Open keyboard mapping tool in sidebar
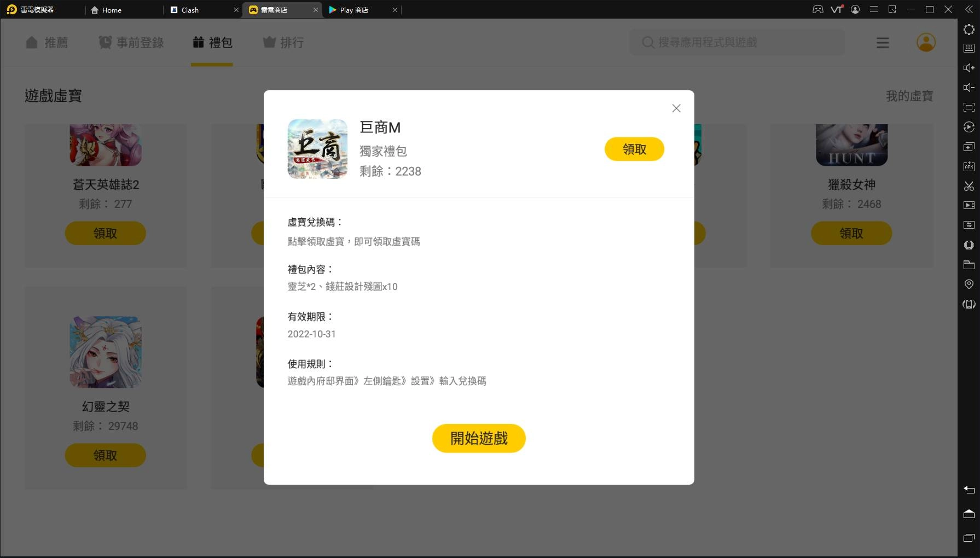The image size is (980, 558). 969,48
